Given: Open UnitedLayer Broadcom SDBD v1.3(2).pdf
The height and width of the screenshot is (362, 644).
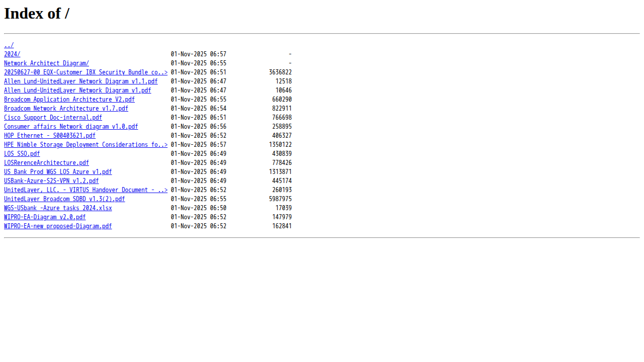Looking at the screenshot, I should coord(64,199).
